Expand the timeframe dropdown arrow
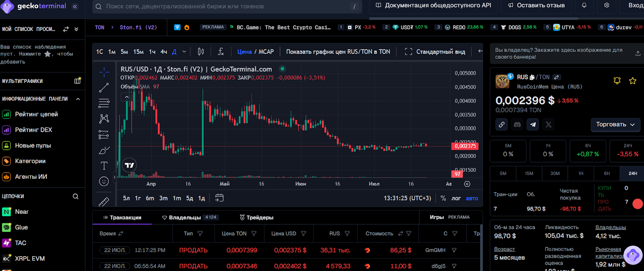The image size is (644, 271). tap(184, 52)
